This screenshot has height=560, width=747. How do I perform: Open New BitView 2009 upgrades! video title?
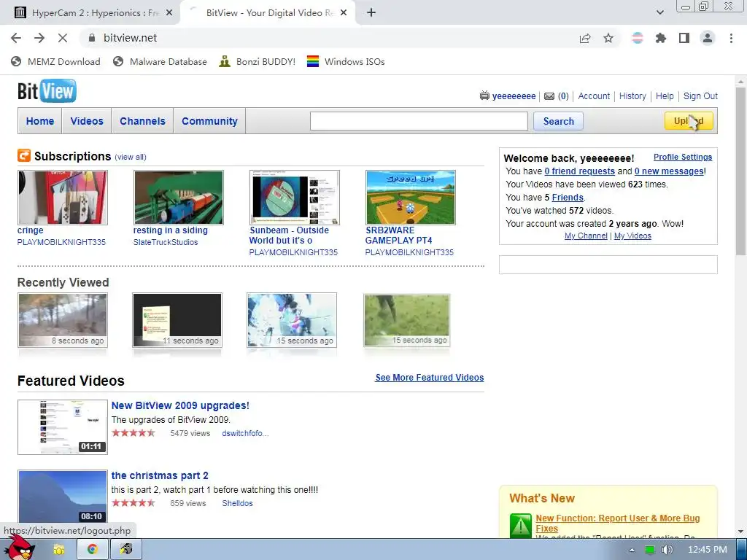tap(180, 405)
